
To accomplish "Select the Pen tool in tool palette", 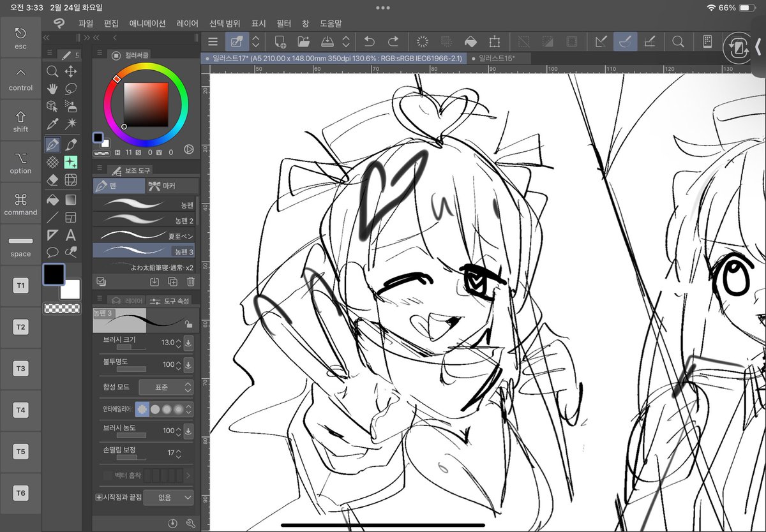I will tap(53, 144).
